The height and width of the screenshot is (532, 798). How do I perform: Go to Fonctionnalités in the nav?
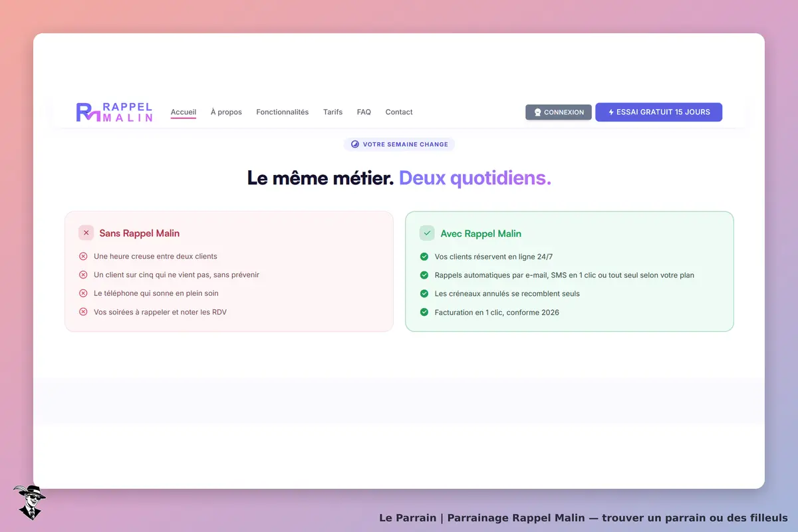(x=283, y=112)
